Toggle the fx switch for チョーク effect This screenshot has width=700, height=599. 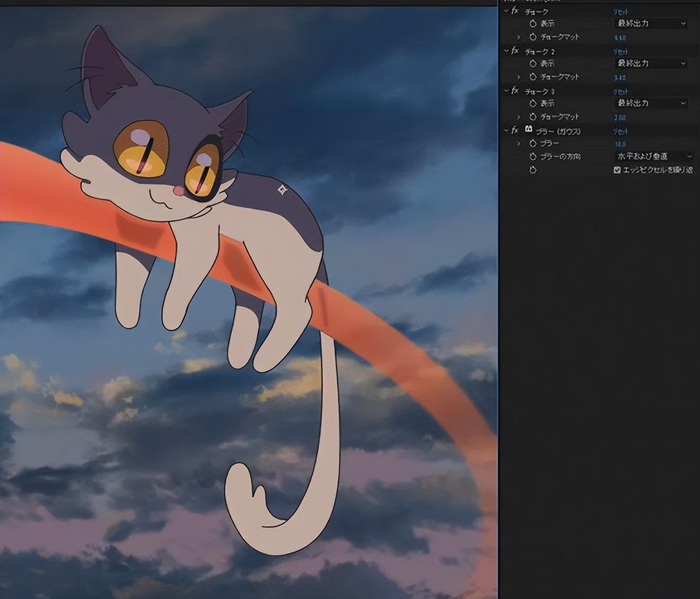click(515, 11)
